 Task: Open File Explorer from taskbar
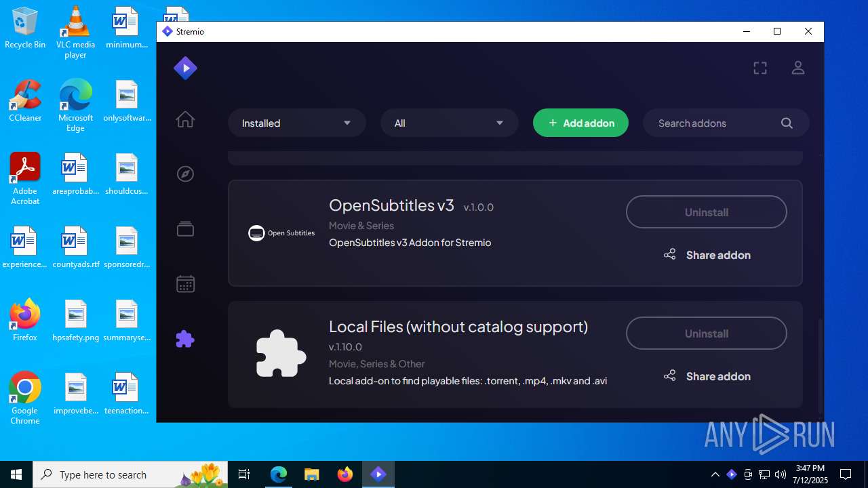click(x=311, y=474)
